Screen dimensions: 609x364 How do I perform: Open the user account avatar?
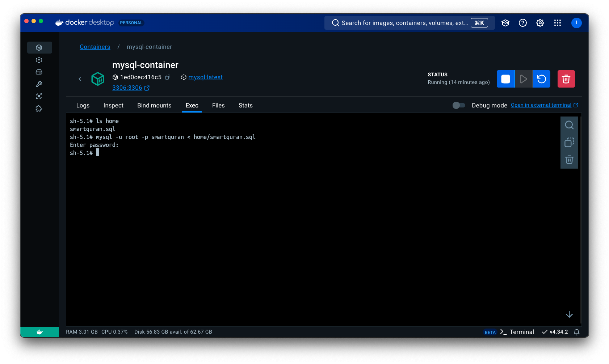pyautogui.click(x=576, y=23)
